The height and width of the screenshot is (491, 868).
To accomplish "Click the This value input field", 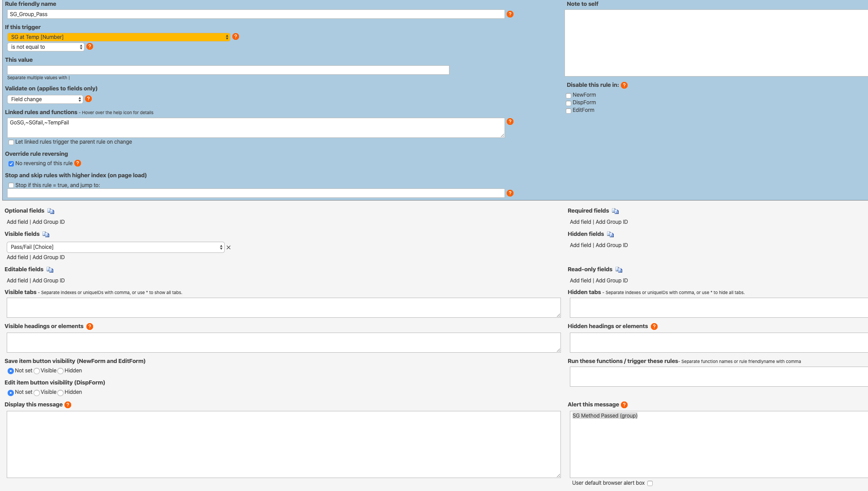I will click(228, 70).
